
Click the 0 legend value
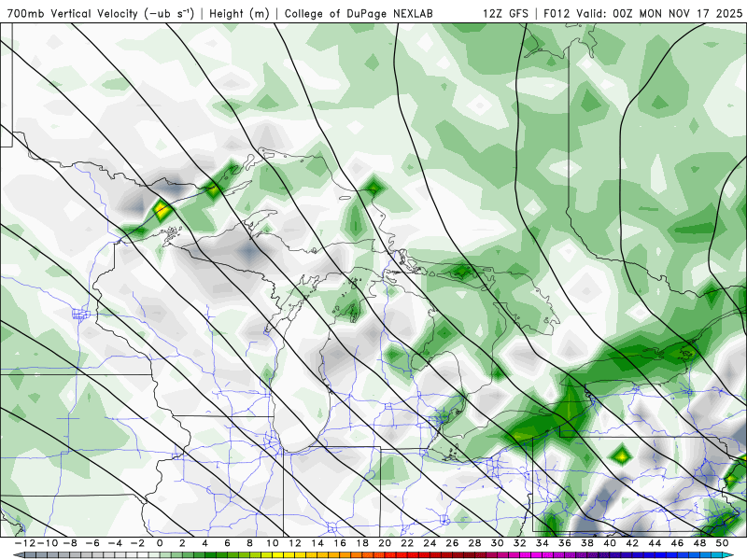(x=160, y=543)
